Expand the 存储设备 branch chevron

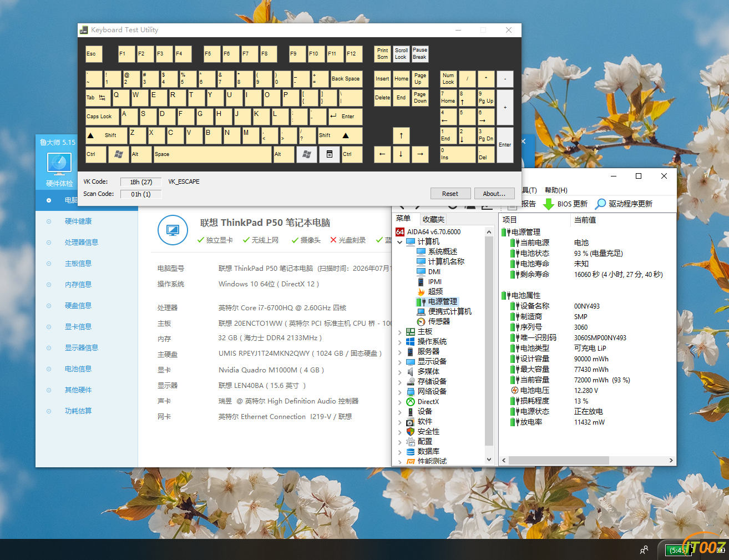pos(400,382)
